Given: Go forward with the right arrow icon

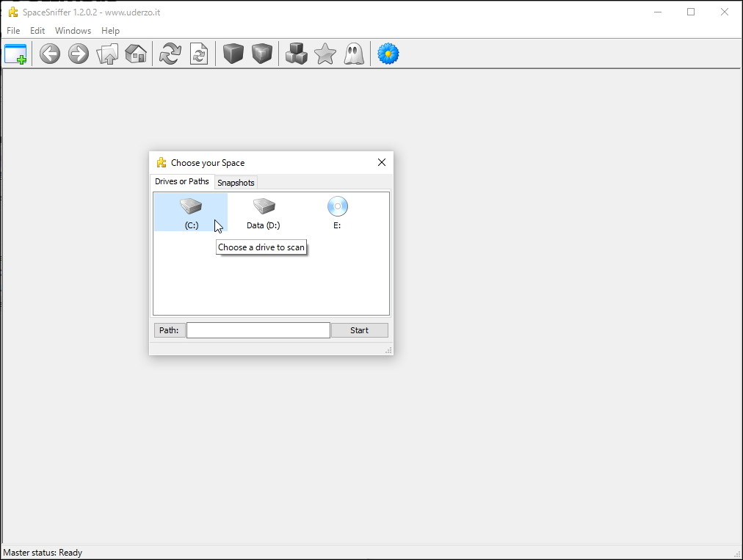Looking at the screenshot, I should [78, 54].
